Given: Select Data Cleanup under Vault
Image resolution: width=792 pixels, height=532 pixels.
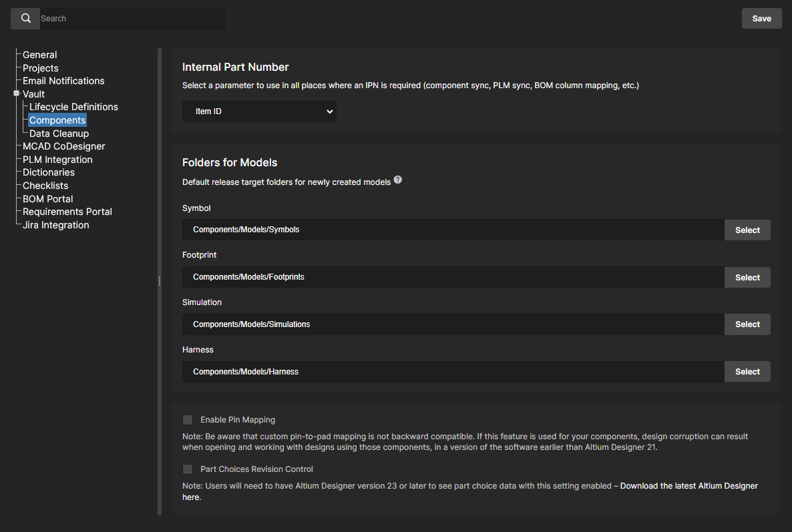Looking at the screenshot, I should tap(59, 134).
